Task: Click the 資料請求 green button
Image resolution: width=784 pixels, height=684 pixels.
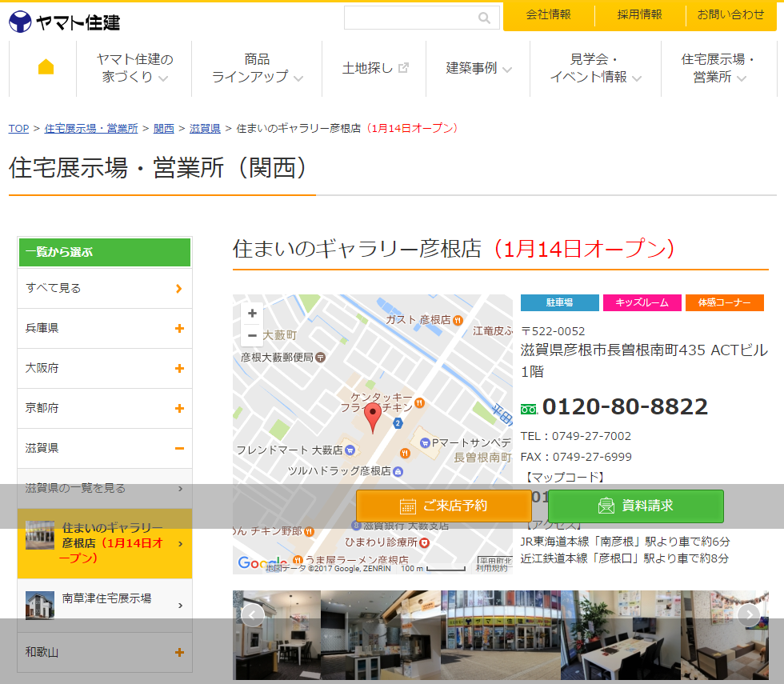Action: tap(636, 506)
